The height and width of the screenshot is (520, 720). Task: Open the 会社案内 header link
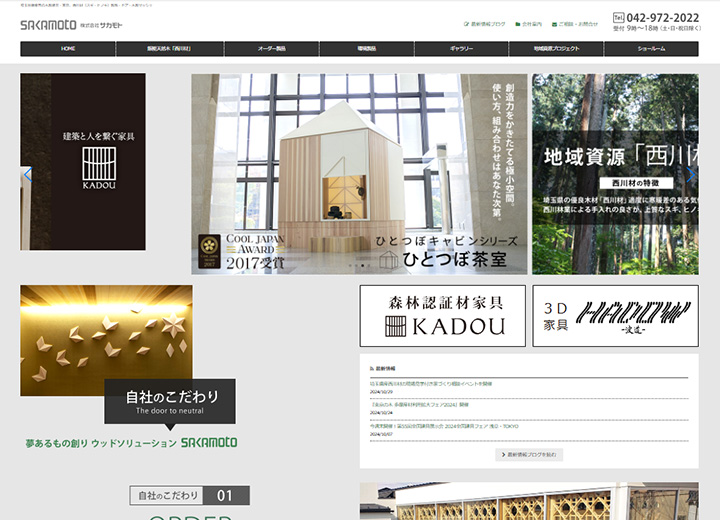click(529, 24)
